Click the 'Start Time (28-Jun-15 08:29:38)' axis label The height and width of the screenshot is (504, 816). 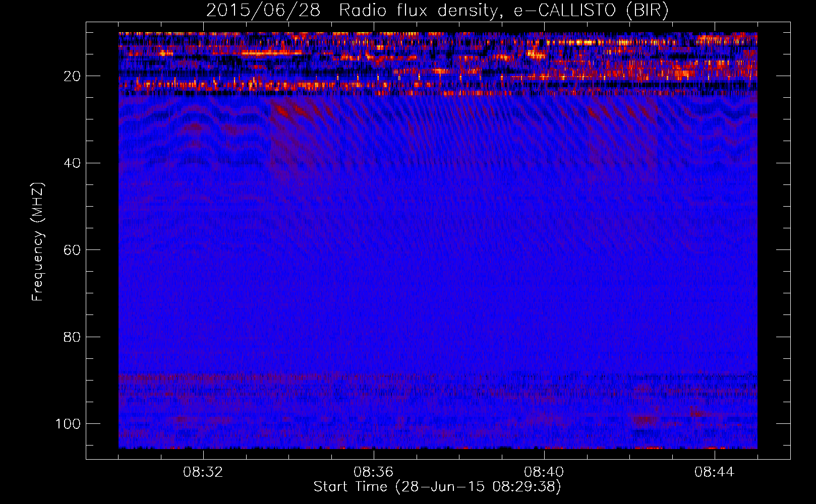(x=437, y=487)
